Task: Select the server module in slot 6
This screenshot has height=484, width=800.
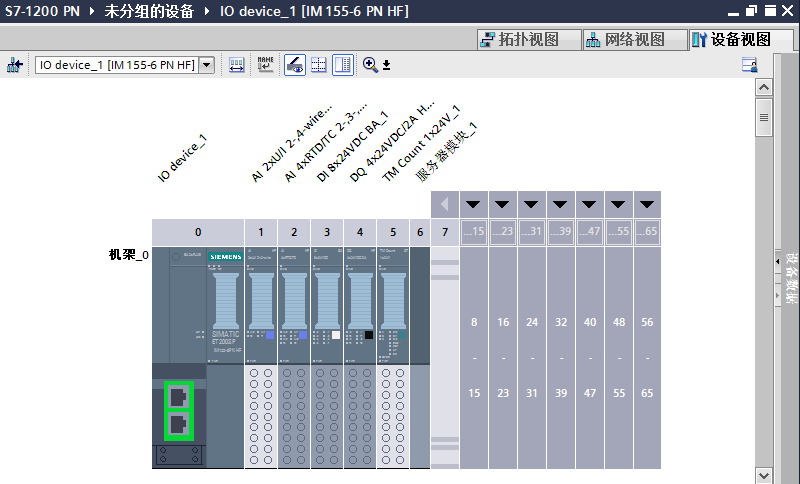Action: coord(420,357)
